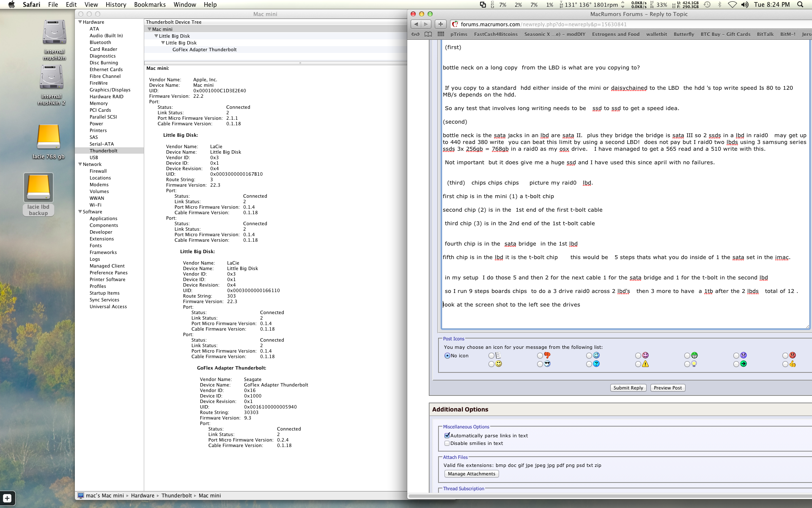Open the File menu
Screen dimensions: 812x508
[53, 5]
